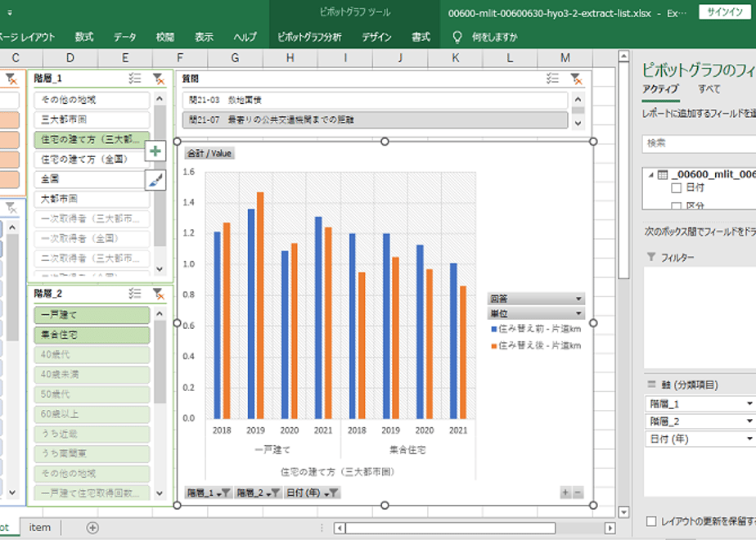Screen dimensions: 756x540
Task: Clear filter on 質問 slicer
Action: (x=576, y=78)
